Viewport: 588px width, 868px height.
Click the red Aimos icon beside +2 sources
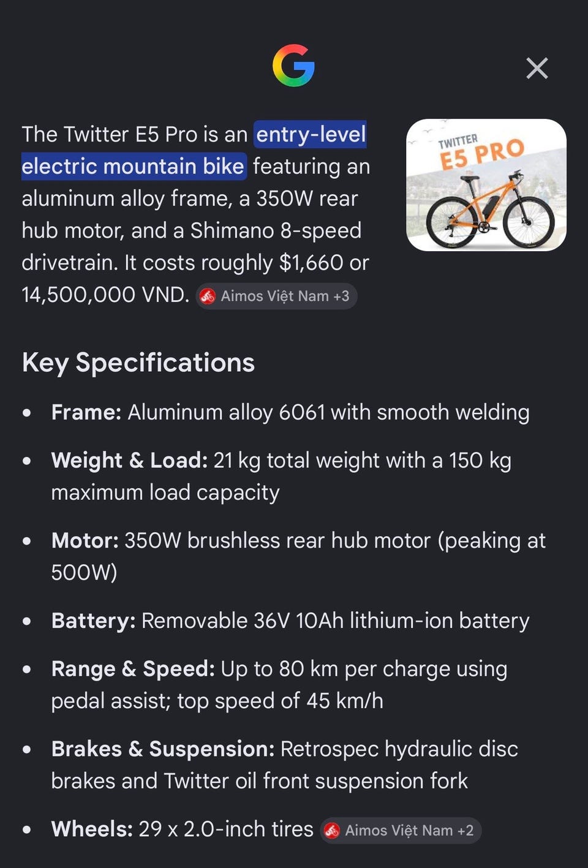332,831
